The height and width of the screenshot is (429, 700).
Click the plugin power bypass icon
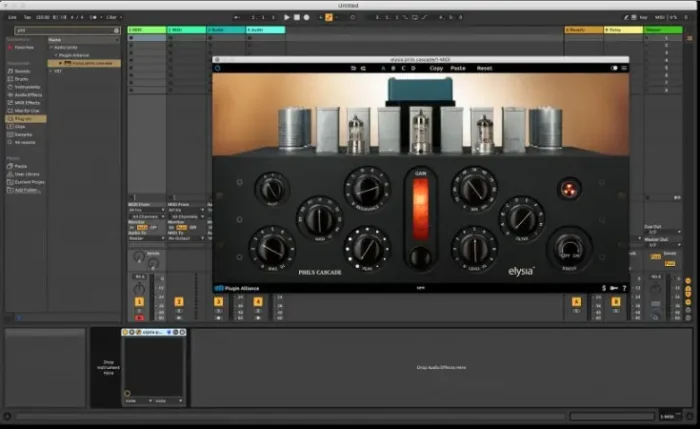pos(218,68)
